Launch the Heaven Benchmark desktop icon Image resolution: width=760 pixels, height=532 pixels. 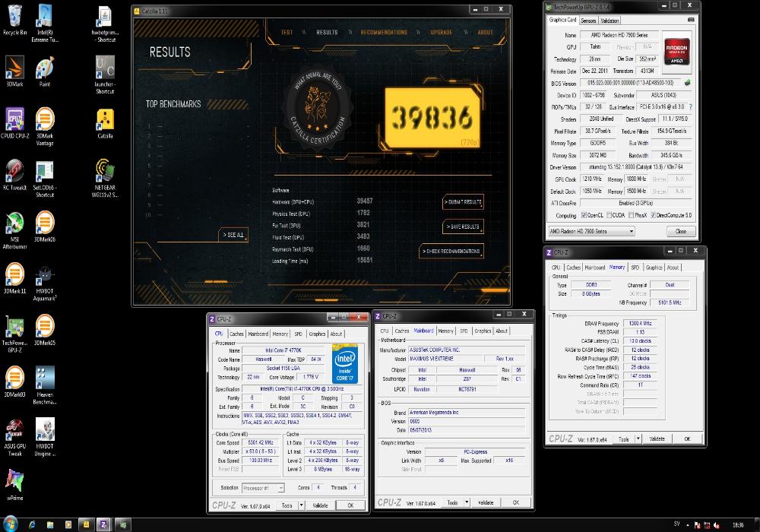click(45, 385)
